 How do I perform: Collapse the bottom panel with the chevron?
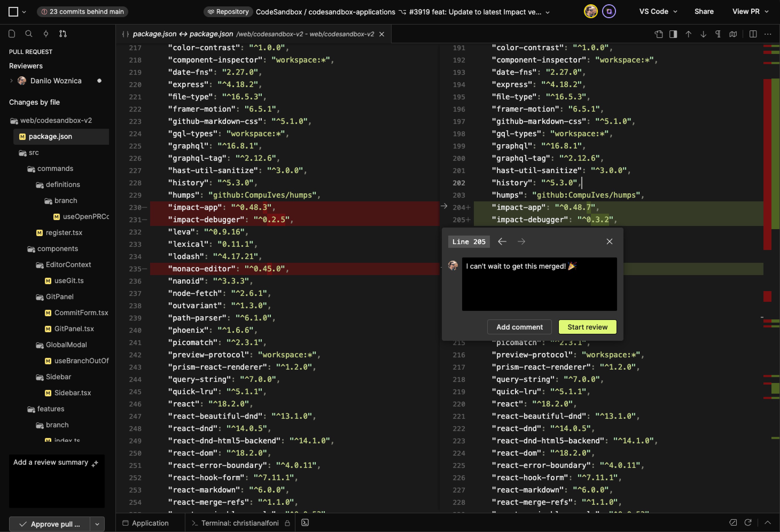click(x=768, y=523)
